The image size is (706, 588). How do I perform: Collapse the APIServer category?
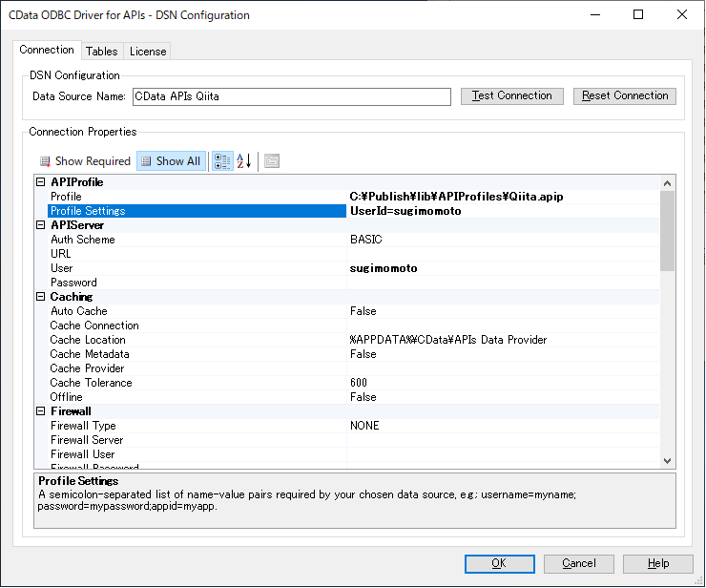click(x=40, y=225)
